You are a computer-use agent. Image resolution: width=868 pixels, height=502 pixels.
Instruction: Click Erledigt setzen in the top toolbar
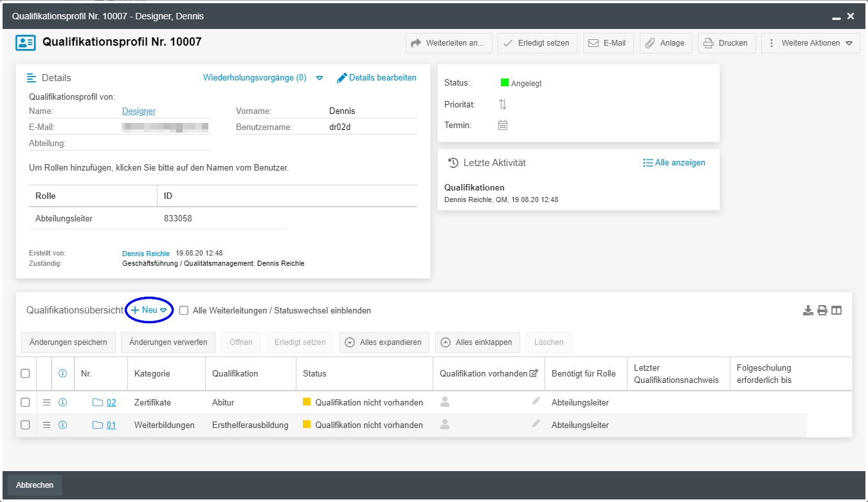pos(537,43)
